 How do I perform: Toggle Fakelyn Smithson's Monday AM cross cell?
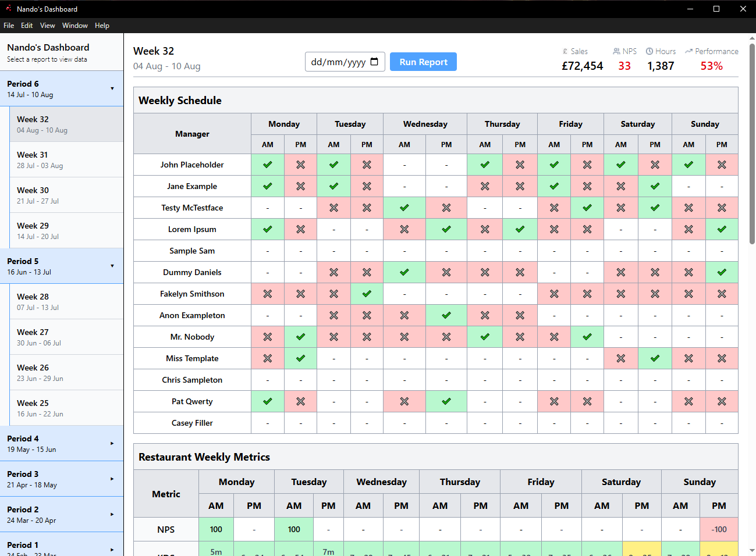268,294
